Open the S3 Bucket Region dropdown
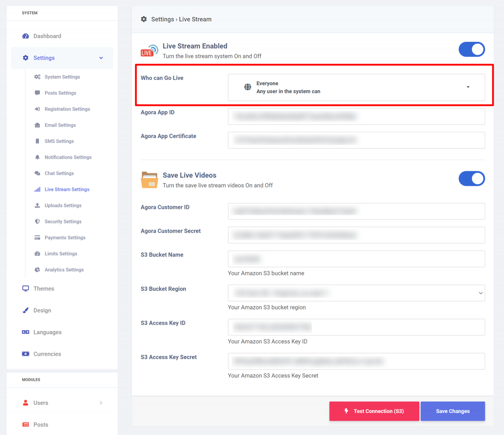 [x=356, y=293]
